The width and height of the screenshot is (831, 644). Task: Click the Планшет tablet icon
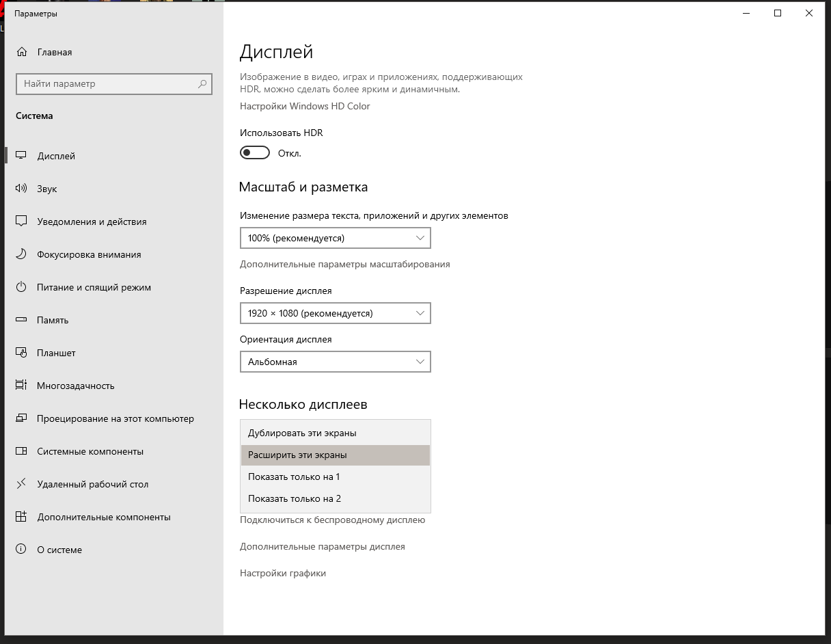[21, 353]
